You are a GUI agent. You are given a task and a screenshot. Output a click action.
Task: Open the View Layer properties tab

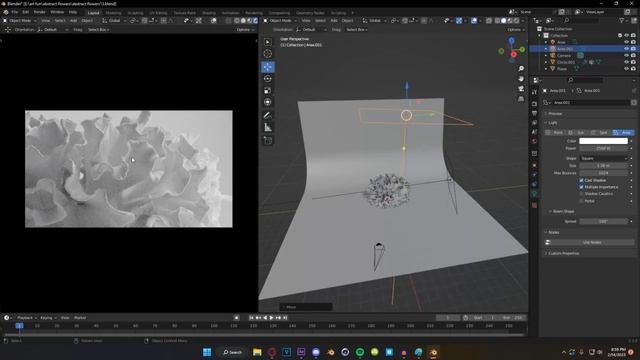[x=534, y=123]
